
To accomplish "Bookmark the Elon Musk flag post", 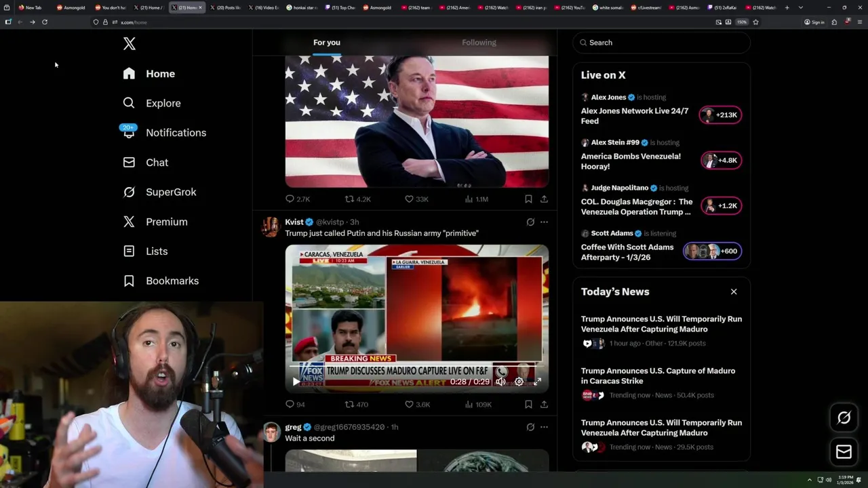I will tap(528, 199).
